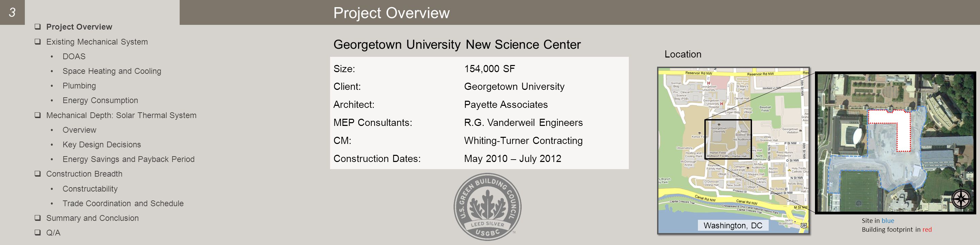980x245 pixels.
Task: Click the Washington, DC map label
Action: click(x=733, y=225)
